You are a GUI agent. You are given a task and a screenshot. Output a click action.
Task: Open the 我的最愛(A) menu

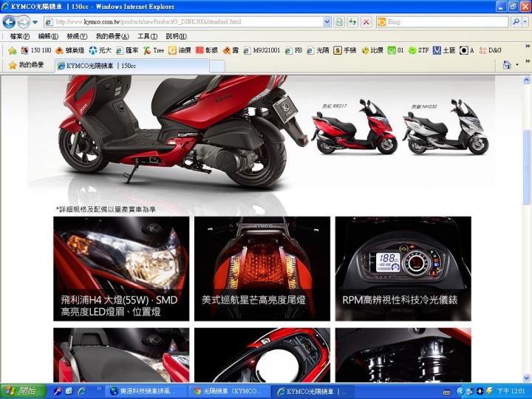112,36
